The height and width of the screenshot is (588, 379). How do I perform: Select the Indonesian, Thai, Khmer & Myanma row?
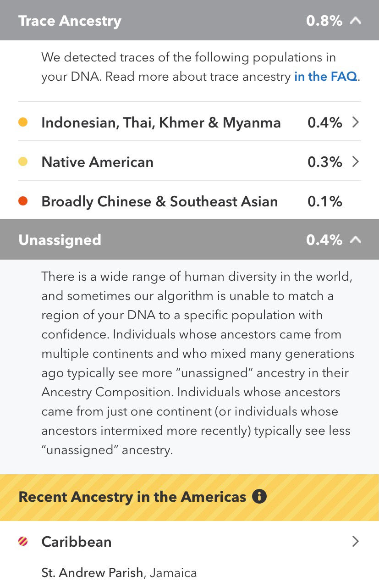coord(189,122)
